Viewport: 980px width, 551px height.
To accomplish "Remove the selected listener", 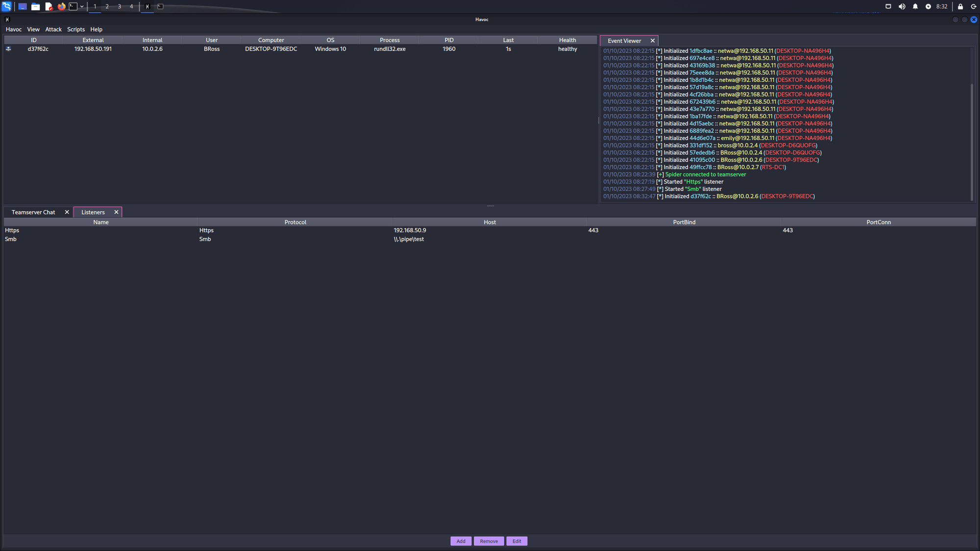I will click(x=489, y=541).
